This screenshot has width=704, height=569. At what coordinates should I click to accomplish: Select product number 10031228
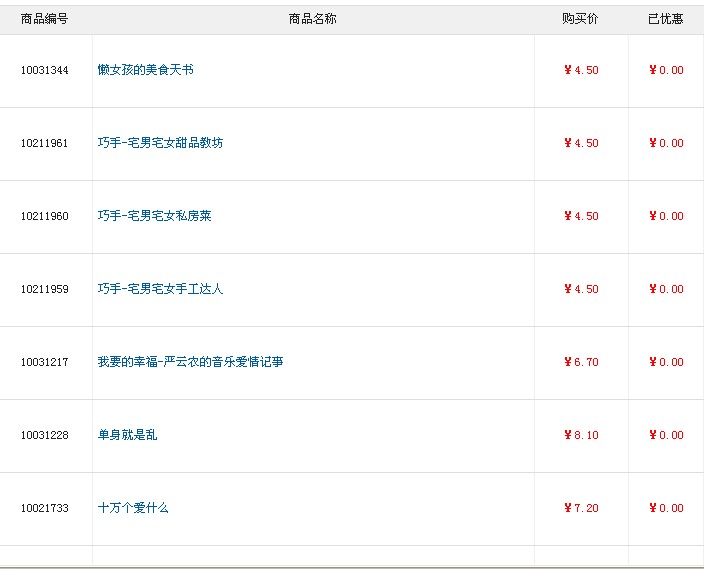click(x=44, y=435)
